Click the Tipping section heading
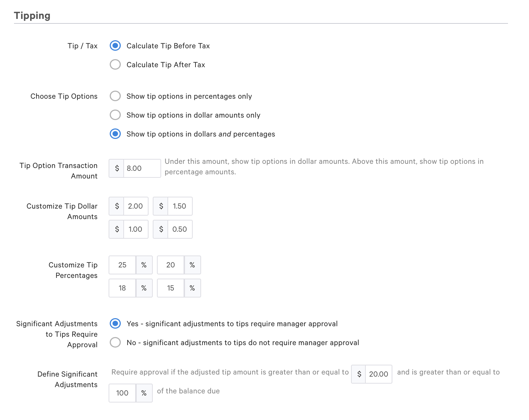529x420 pixels. click(32, 15)
